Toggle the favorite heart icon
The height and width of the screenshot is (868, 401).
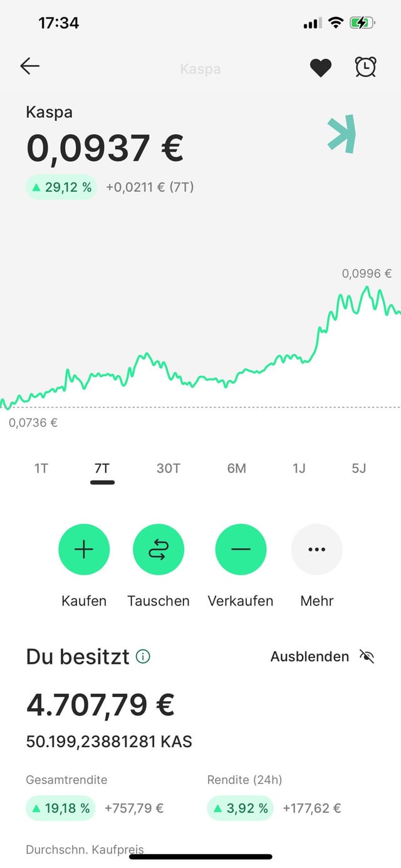(x=321, y=68)
